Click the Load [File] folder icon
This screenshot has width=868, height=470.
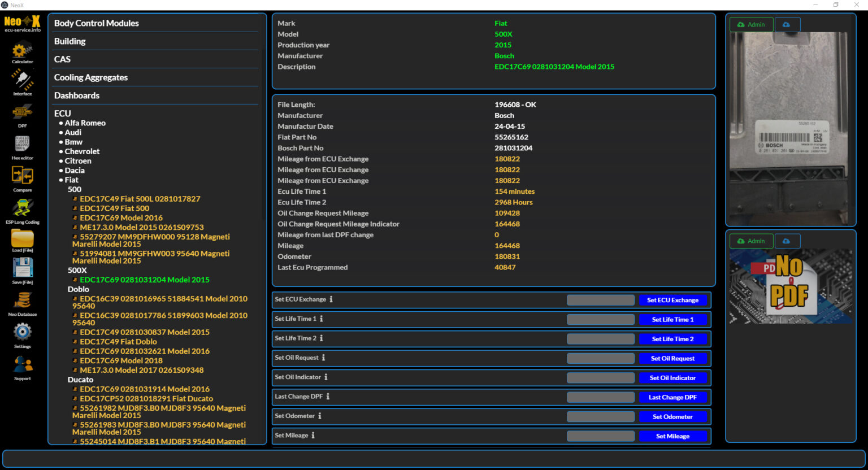22,240
